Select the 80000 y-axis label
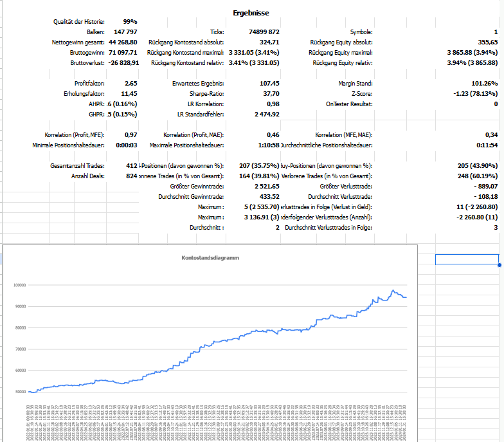504x442 pixels. click(x=21, y=328)
